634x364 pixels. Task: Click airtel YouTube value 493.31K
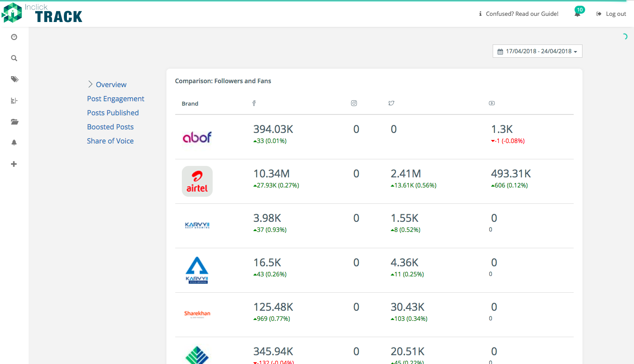click(511, 173)
